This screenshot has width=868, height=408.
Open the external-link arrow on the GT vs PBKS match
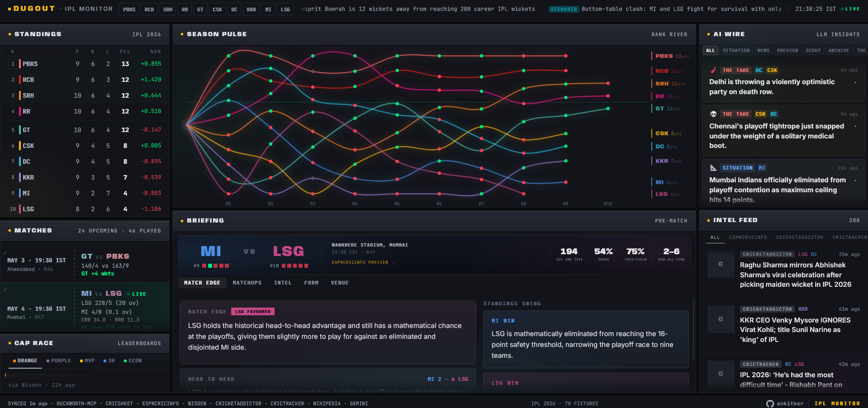point(5,253)
